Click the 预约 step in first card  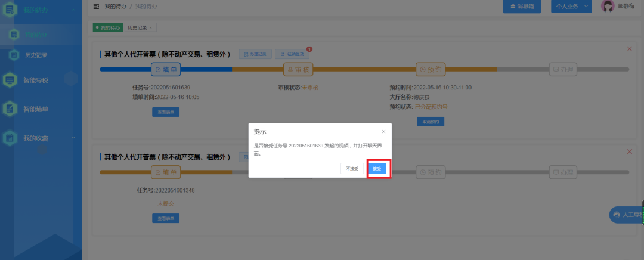[x=431, y=69]
